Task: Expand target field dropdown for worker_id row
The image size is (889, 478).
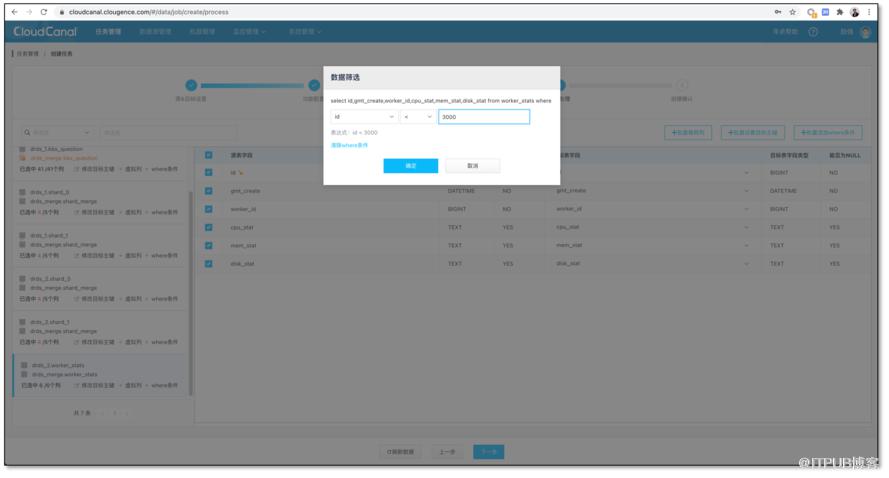Action: 746,209
